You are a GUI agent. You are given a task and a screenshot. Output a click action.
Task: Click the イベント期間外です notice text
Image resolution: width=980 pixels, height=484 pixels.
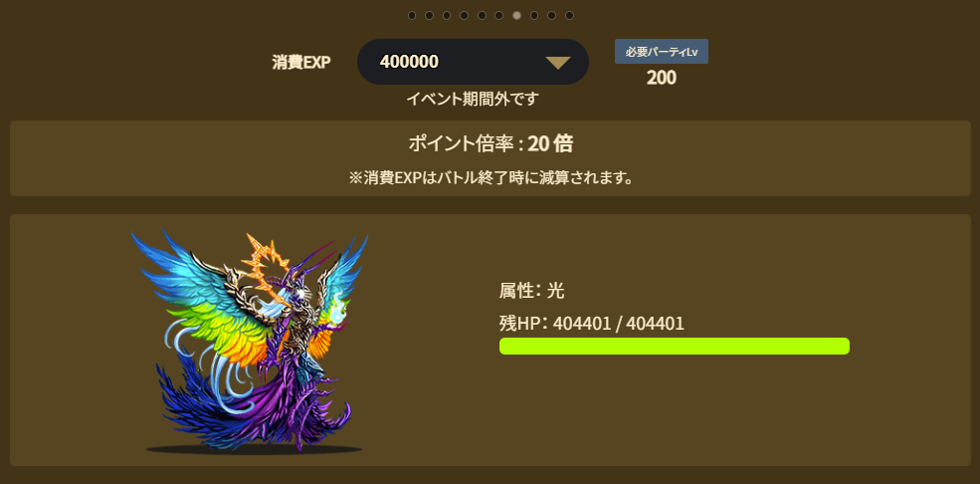[x=473, y=99]
